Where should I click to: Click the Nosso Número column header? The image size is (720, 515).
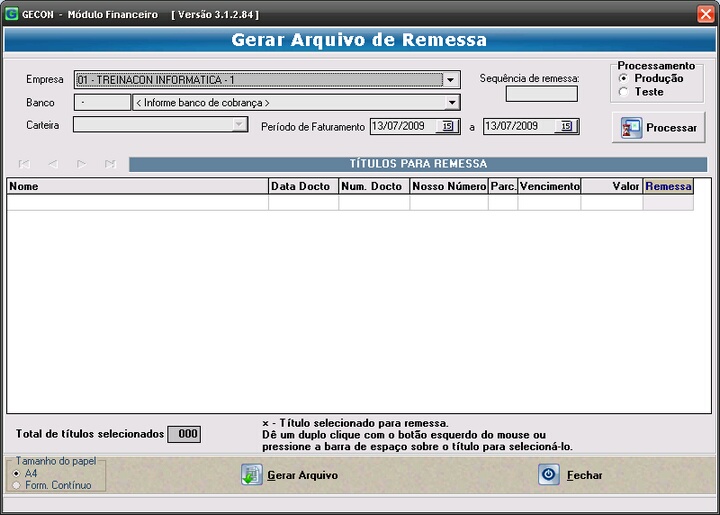pyautogui.click(x=449, y=186)
